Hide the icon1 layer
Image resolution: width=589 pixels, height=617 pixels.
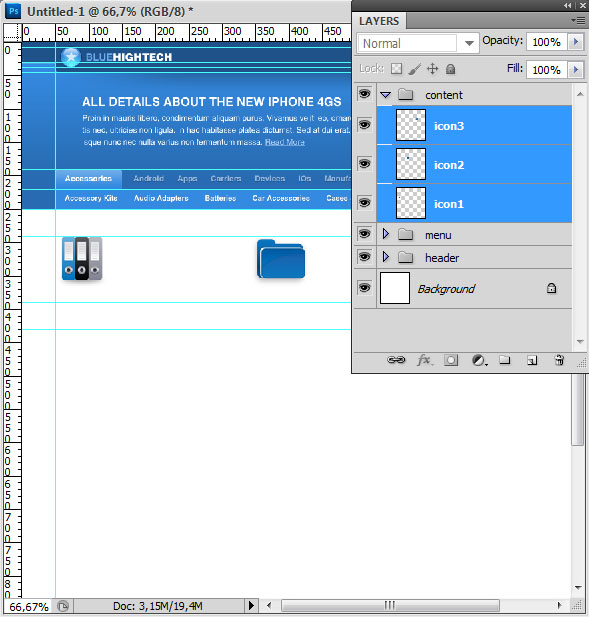click(365, 202)
